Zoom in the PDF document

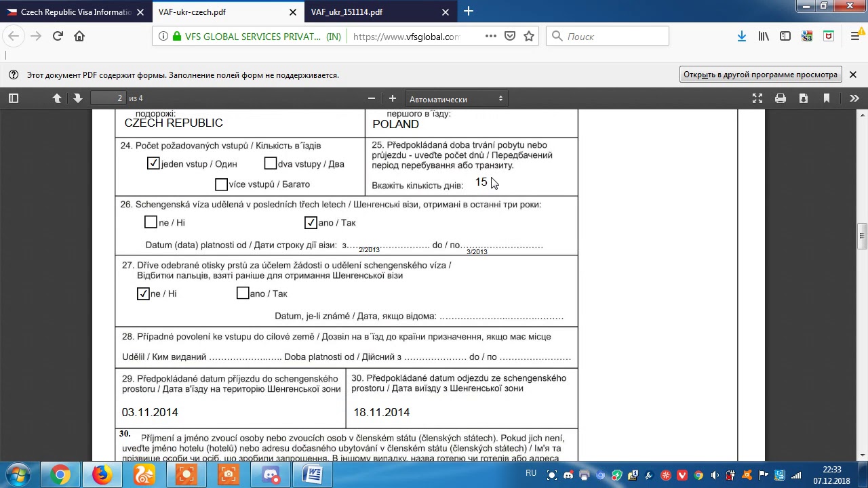pyautogui.click(x=392, y=98)
